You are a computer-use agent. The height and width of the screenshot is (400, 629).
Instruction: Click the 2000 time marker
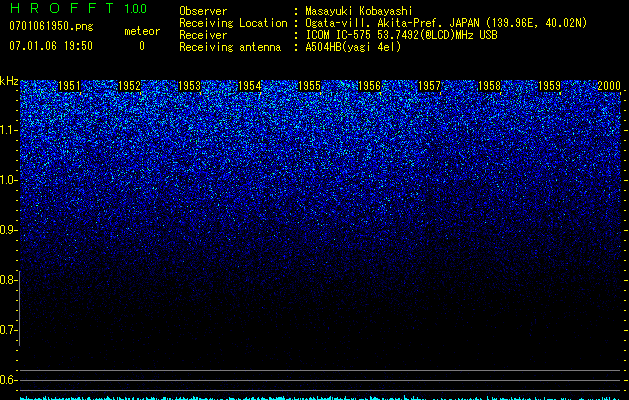pyautogui.click(x=609, y=86)
